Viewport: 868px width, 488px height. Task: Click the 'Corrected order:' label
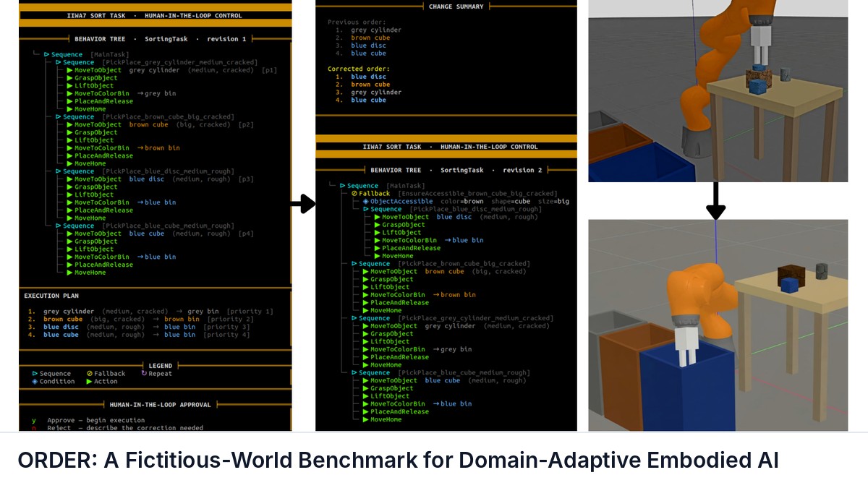(x=359, y=69)
